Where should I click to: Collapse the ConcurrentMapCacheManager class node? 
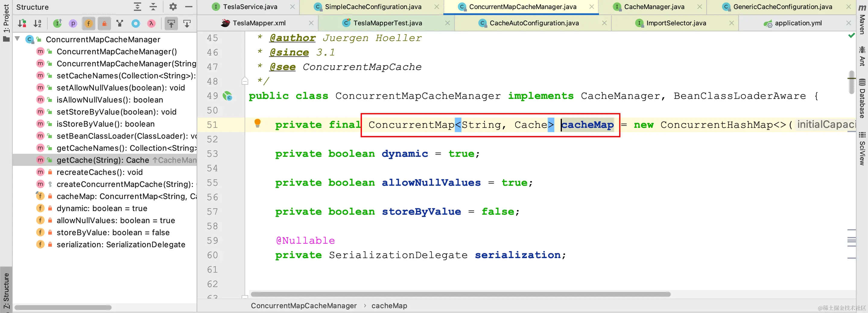pyautogui.click(x=17, y=39)
